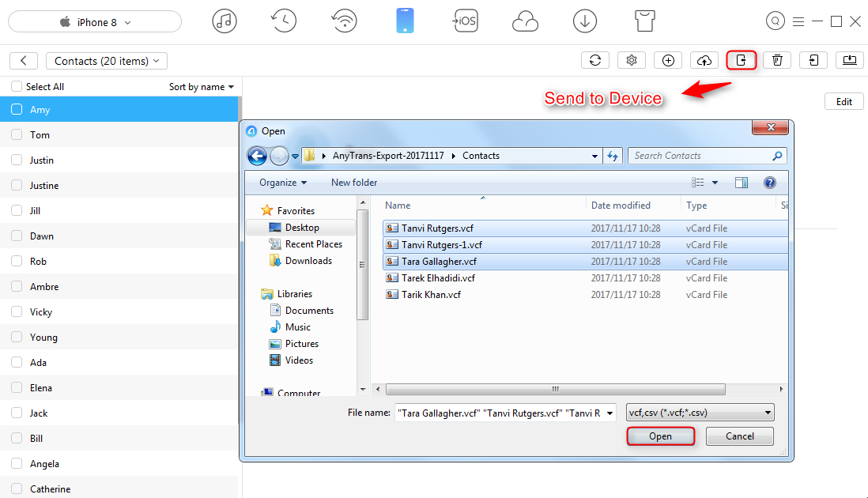Click the Back arrow in Open dialog

coord(257,156)
